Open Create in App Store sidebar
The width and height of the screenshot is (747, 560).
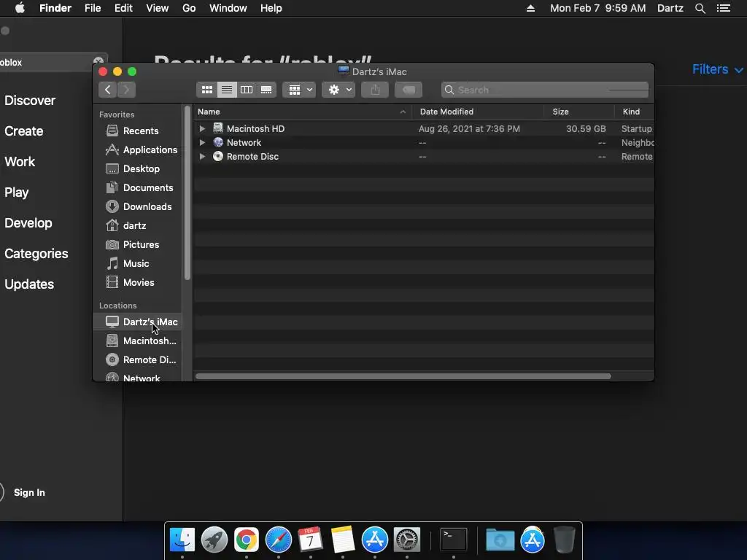point(24,131)
